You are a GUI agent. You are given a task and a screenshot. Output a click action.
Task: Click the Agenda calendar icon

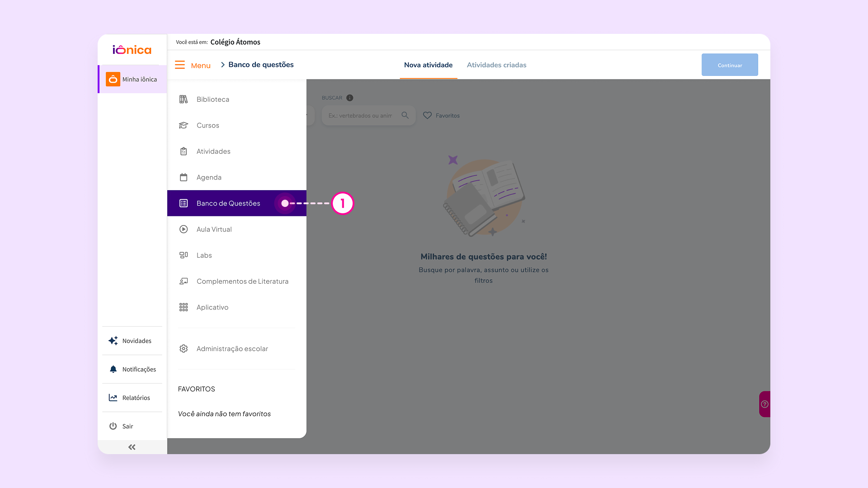click(x=184, y=177)
